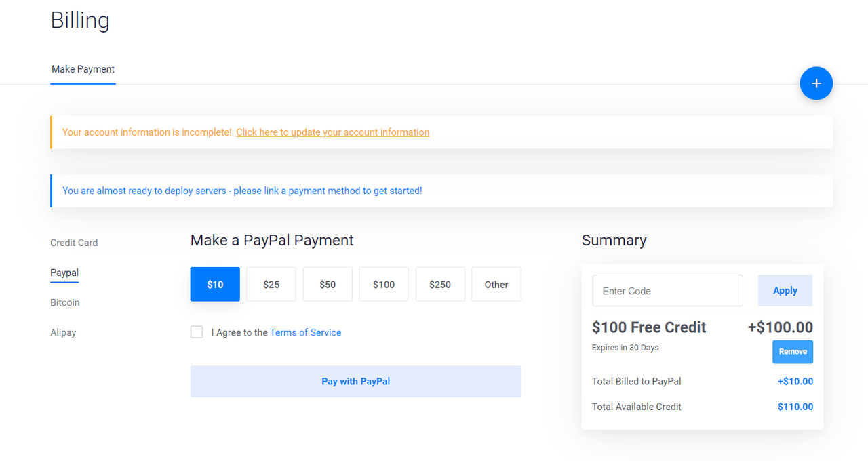Open the Make Payment tab
The height and width of the screenshot is (461, 868).
click(83, 69)
